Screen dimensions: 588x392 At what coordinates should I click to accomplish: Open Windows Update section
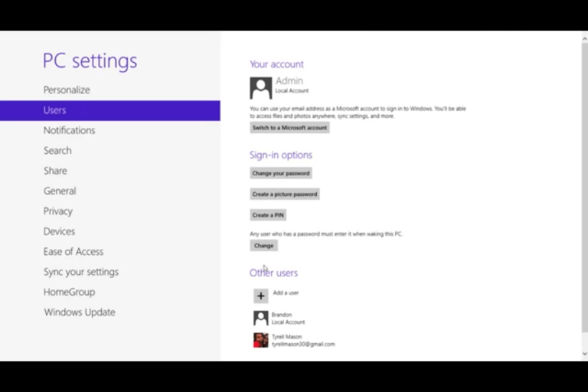point(80,312)
